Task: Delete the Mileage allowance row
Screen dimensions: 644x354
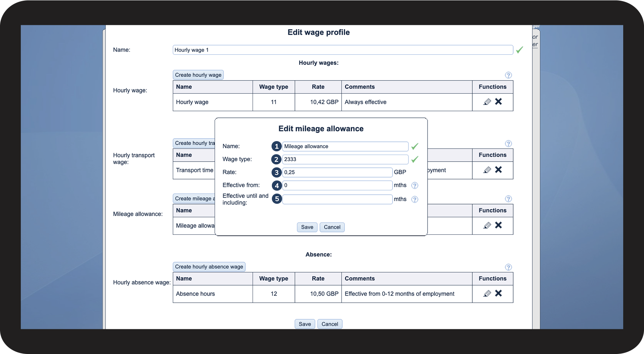Action: pyautogui.click(x=499, y=225)
